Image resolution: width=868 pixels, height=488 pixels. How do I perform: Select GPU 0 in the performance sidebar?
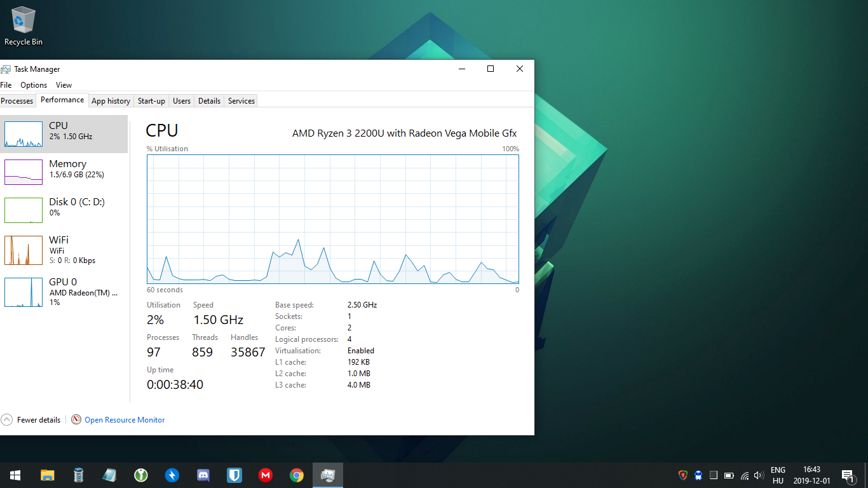64,292
